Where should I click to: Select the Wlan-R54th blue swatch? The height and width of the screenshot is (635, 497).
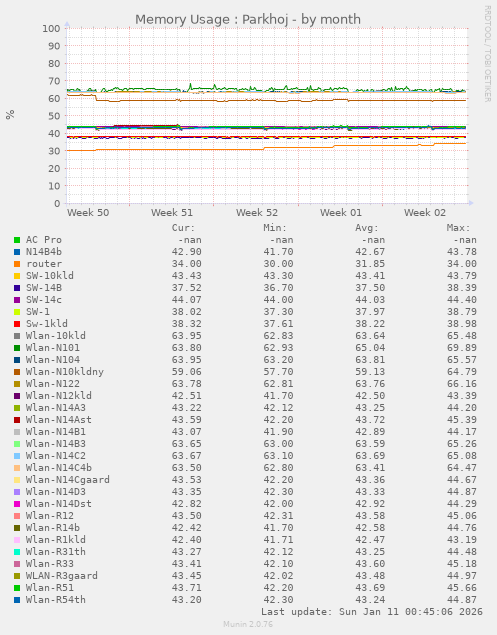click(17, 600)
